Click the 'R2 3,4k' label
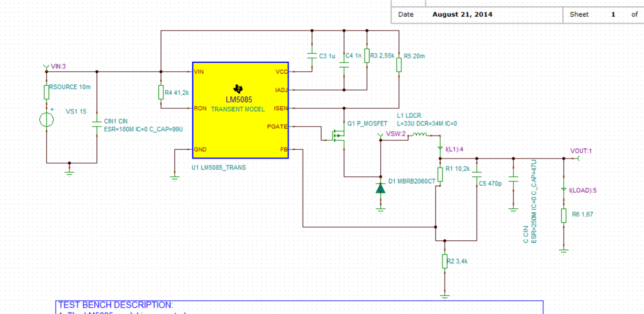The height and width of the screenshot is (314, 644). (x=458, y=261)
